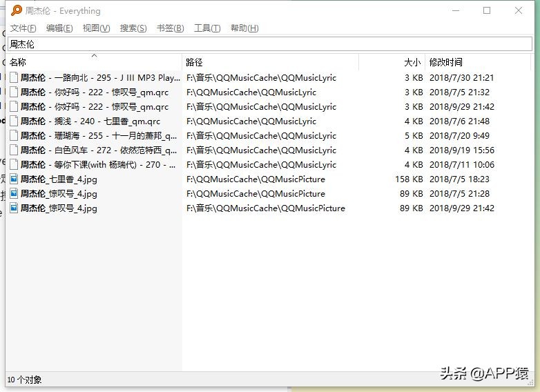Minimize the Everything window

[x=456, y=10]
